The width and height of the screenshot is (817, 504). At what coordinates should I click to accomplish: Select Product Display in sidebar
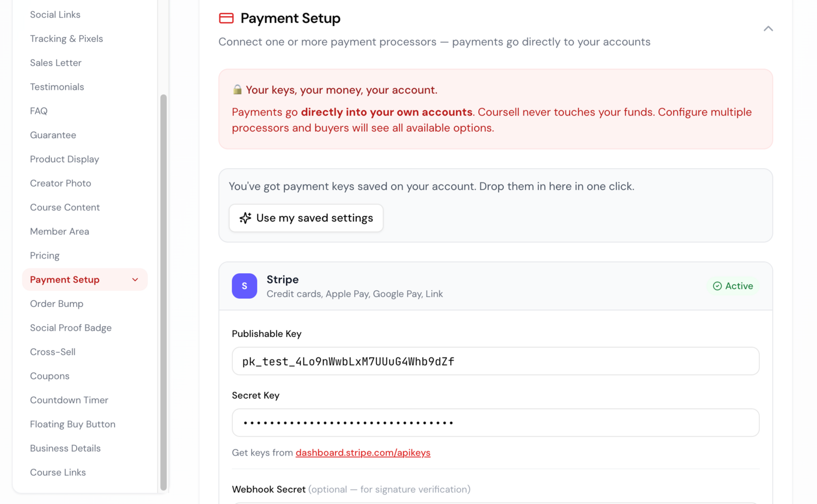[64, 159]
